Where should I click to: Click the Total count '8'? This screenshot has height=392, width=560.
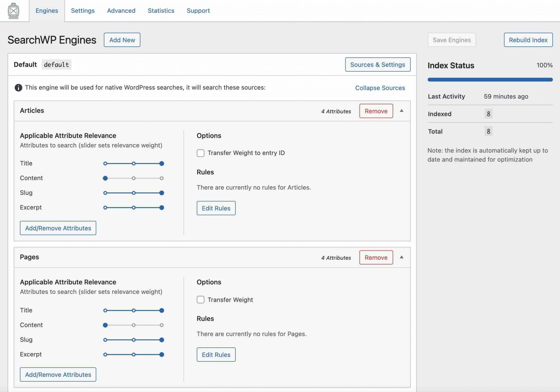[x=488, y=131]
